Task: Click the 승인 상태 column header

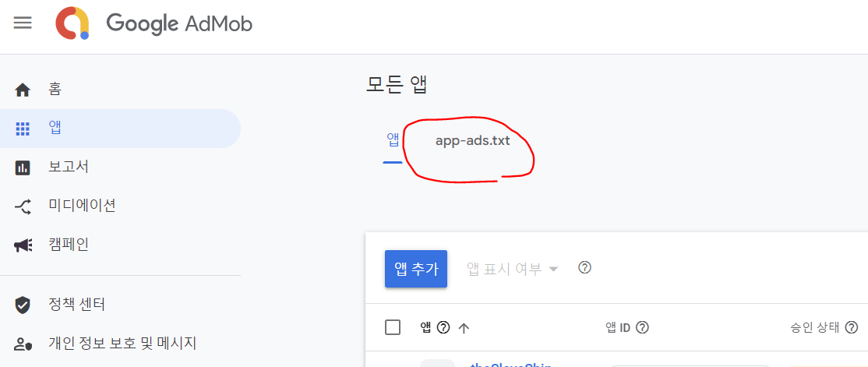Action: (x=816, y=328)
